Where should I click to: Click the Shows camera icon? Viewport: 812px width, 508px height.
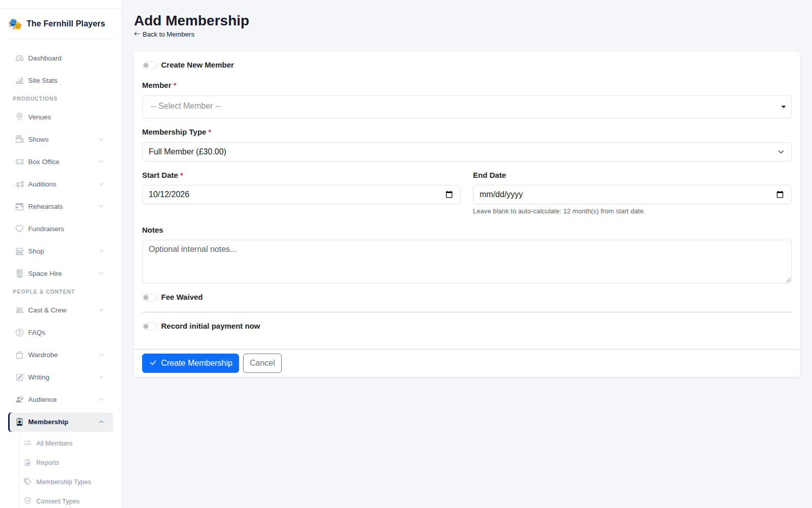[x=19, y=139]
